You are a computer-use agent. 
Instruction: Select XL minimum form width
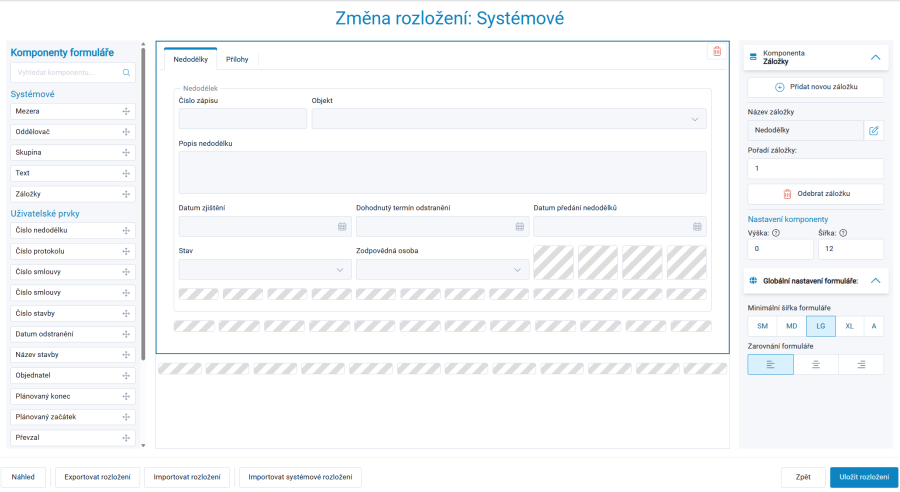(x=849, y=326)
